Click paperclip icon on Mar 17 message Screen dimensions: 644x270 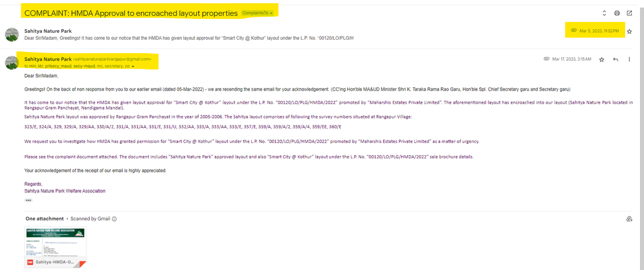[546, 59]
